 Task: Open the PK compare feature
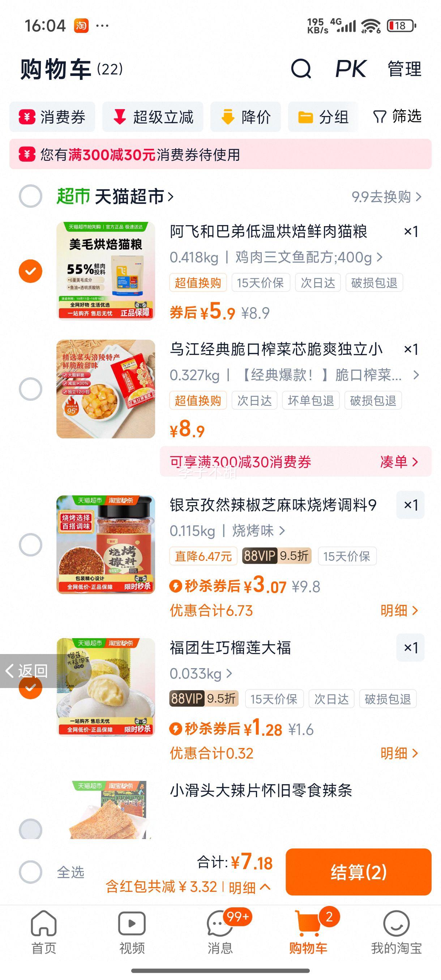350,69
